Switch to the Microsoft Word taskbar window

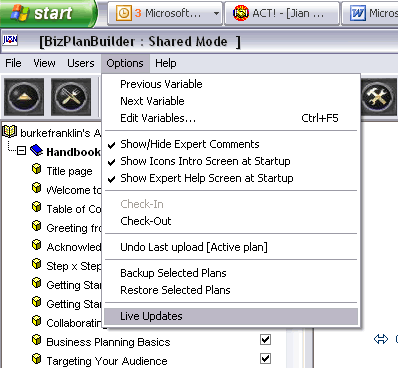370,13
